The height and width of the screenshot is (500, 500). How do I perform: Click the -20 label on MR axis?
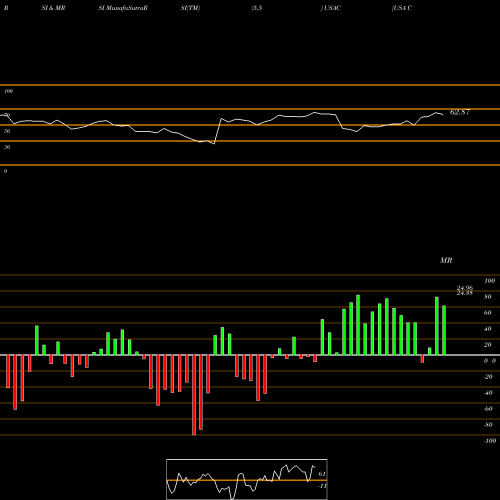tap(488, 377)
